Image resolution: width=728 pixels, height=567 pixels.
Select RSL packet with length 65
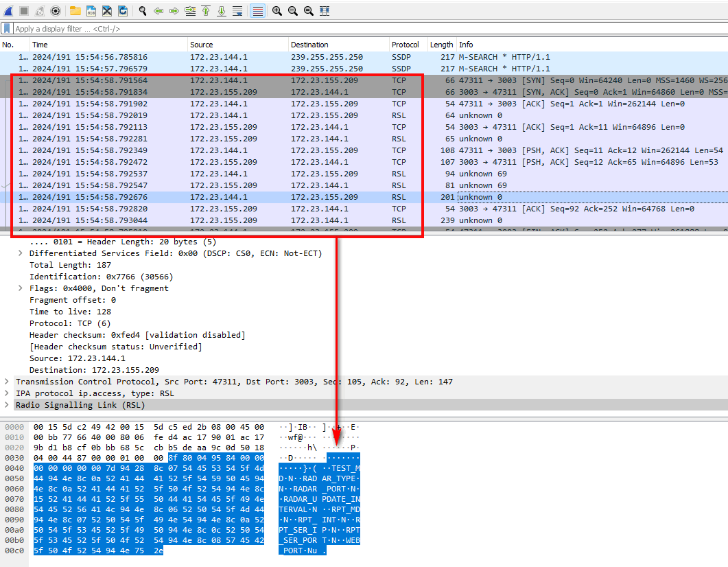click(364, 139)
